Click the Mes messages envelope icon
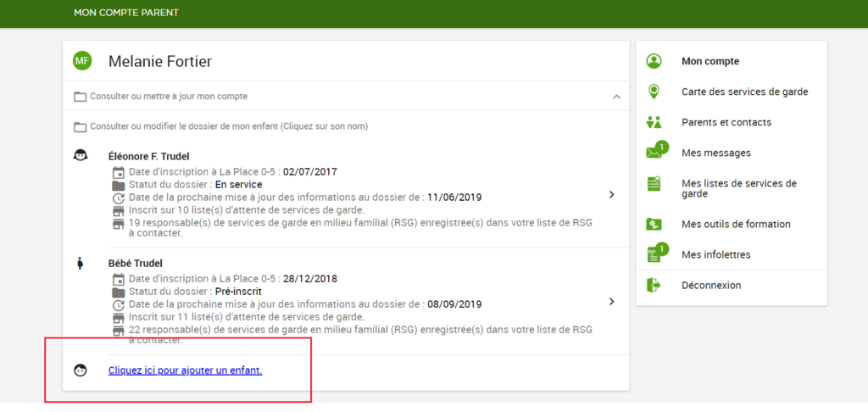The height and width of the screenshot is (412, 868). [657, 151]
